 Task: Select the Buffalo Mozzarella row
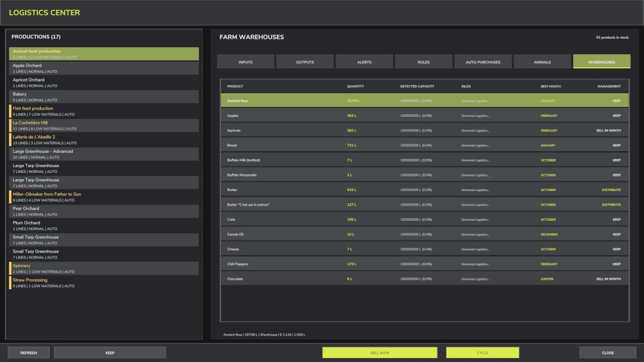click(x=425, y=175)
